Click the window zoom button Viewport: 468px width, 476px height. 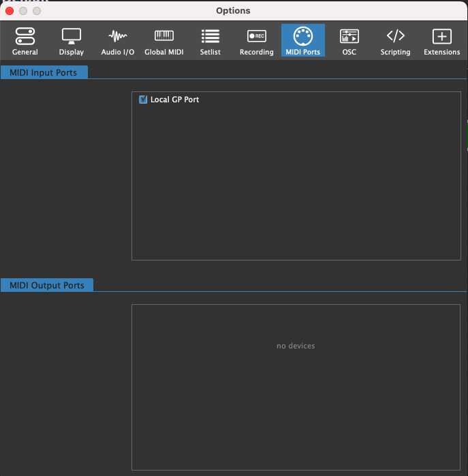[x=37, y=11]
